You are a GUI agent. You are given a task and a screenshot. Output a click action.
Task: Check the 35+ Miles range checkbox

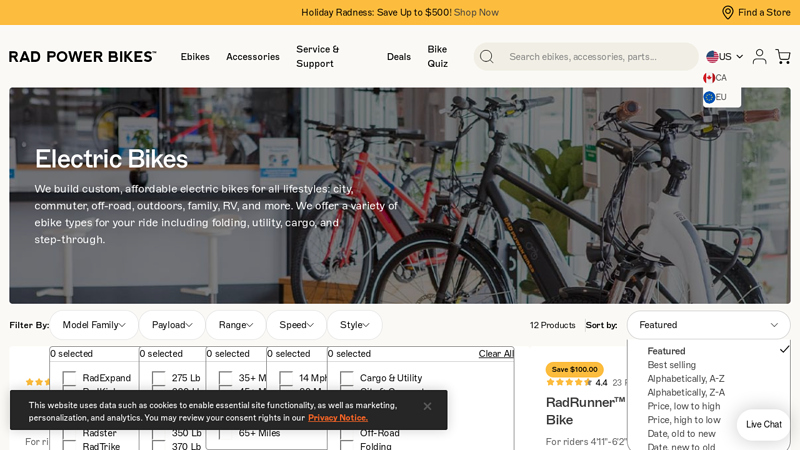click(x=225, y=378)
